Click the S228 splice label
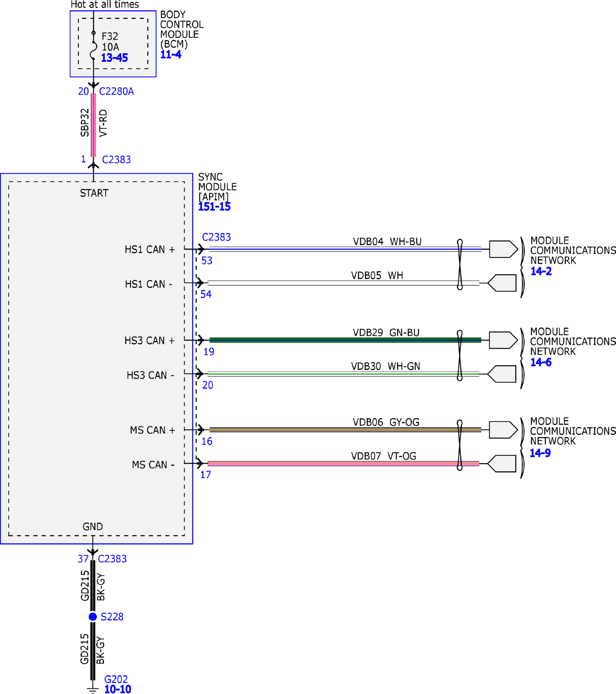Screen dimensions: 616x694 112,616
